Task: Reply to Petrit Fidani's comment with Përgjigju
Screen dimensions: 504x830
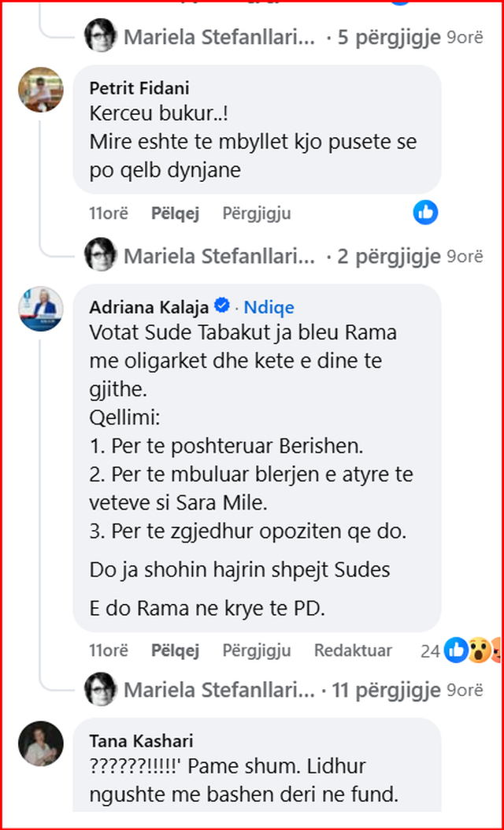Action: (257, 213)
